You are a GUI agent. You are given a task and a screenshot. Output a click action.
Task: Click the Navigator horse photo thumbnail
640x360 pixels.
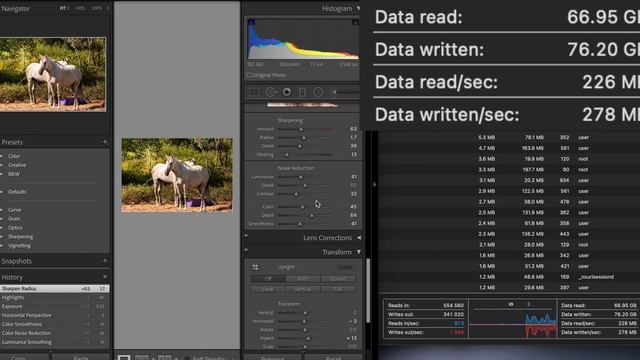53,74
